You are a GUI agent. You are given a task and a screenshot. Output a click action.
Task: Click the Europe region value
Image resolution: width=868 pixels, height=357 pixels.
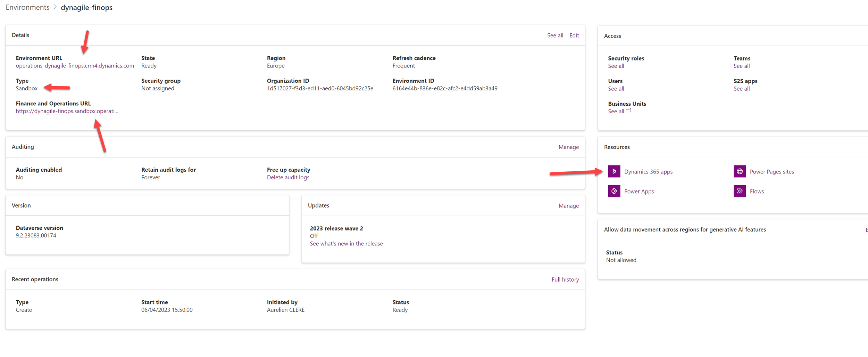[x=276, y=66]
